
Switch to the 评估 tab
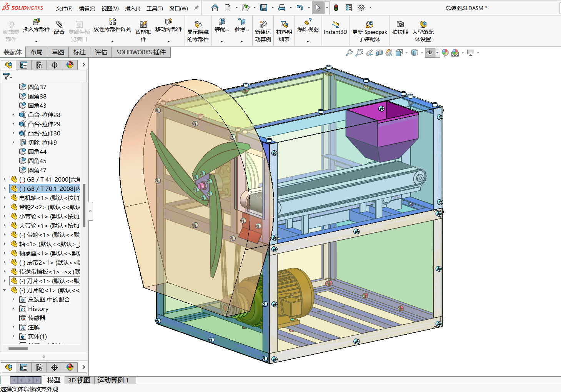101,52
